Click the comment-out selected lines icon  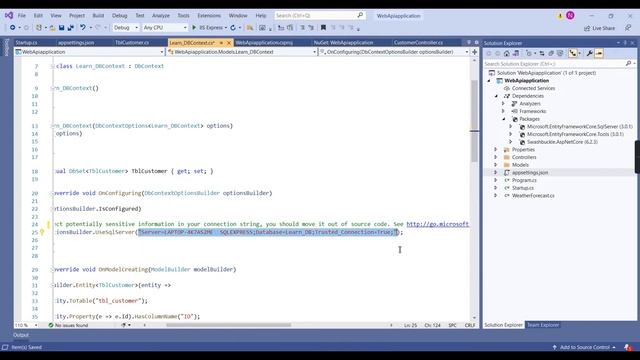click(x=302, y=28)
